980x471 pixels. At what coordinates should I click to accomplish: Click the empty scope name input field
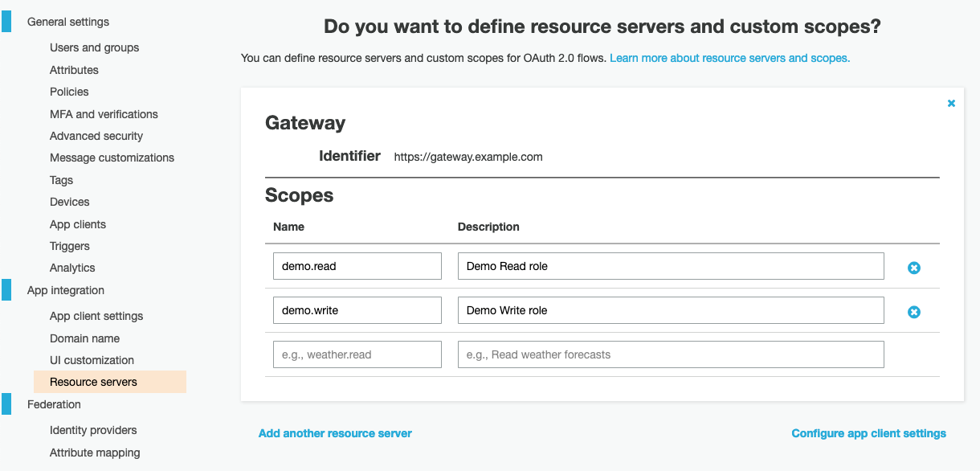click(357, 354)
